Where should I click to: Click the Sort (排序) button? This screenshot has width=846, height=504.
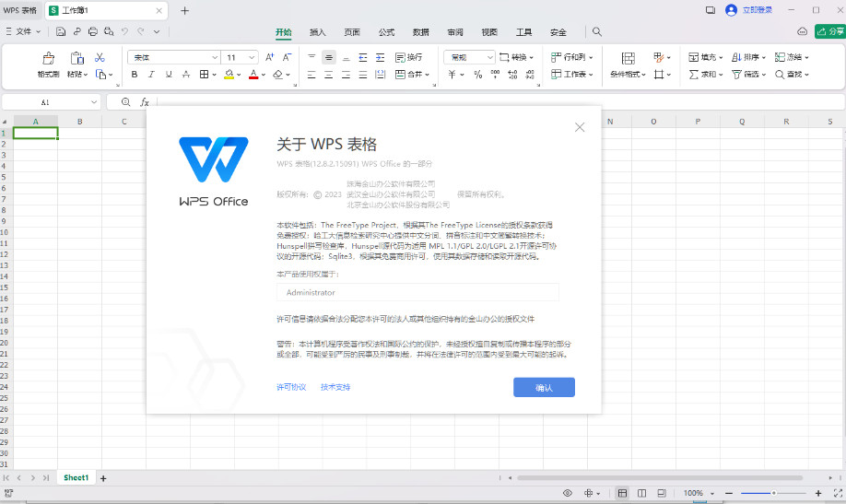[x=749, y=57]
